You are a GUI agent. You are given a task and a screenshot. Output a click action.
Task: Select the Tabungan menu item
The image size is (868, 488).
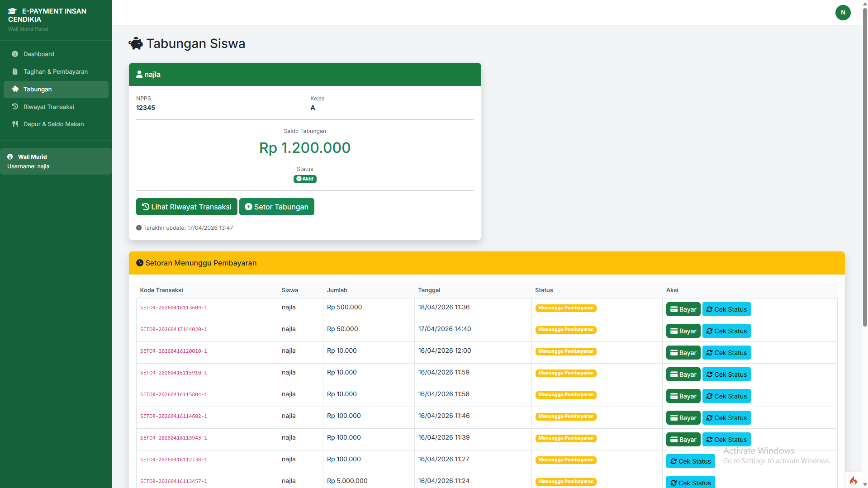[56, 90]
